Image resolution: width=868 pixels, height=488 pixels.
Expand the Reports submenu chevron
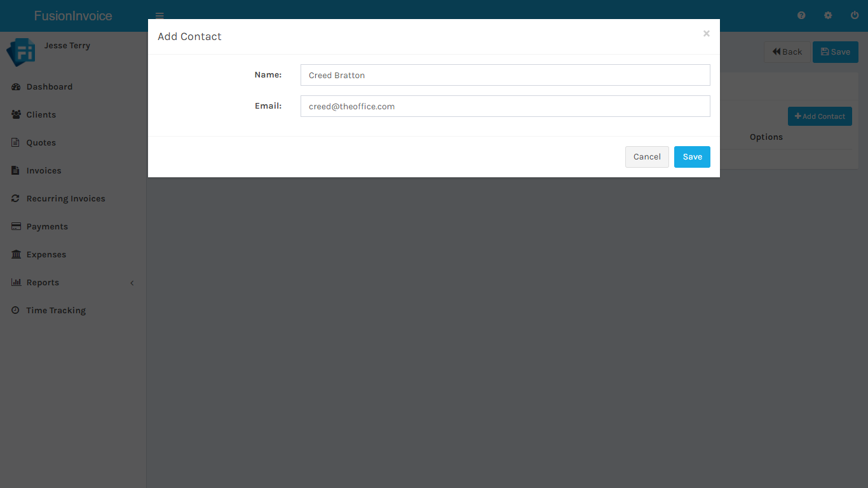pos(132,283)
